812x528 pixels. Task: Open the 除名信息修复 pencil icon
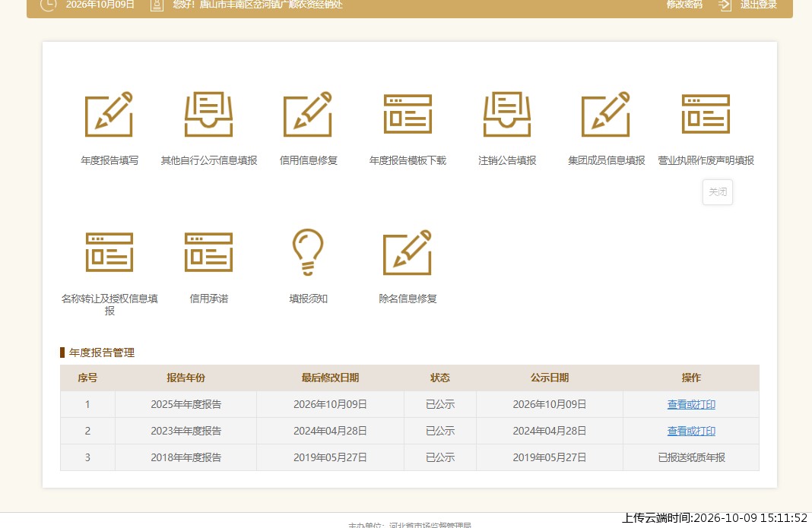[x=408, y=252]
